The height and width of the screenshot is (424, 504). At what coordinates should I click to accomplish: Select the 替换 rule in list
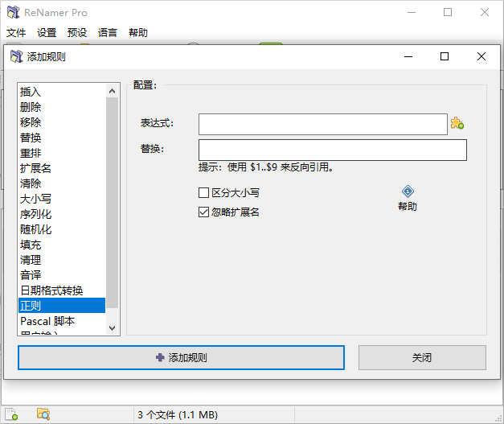[x=62, y=138]
